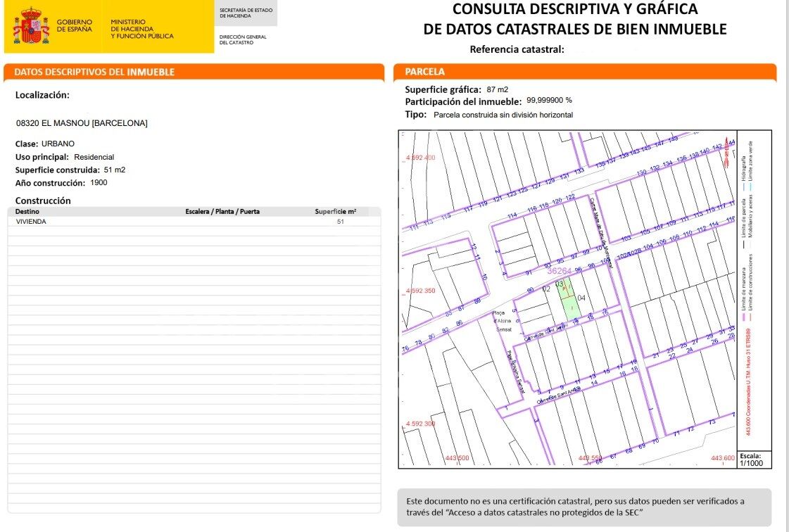This screenshot has height=532, width=789.
Task: Click 'Parcela construida sin división horizontal' text
Action: click(503, 115)
